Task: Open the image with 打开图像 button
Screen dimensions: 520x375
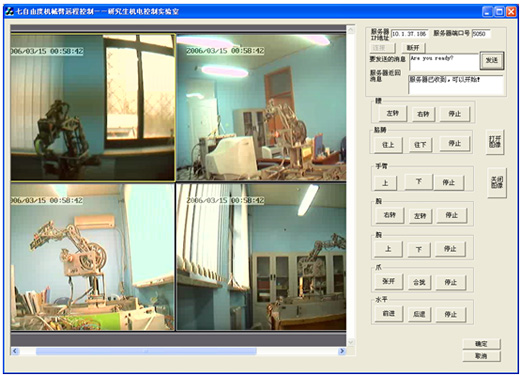Action: pos(495,142)
